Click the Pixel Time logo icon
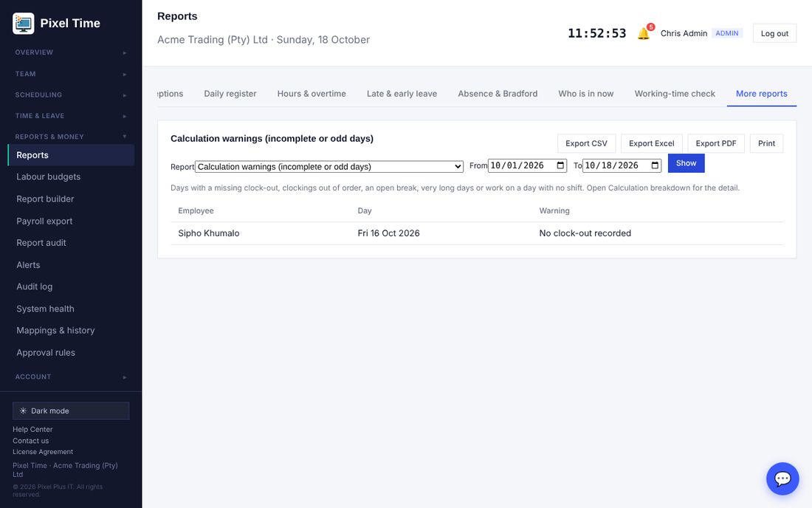Image resolution: width=812 pixels, height=508 pixels. [24, 24]
